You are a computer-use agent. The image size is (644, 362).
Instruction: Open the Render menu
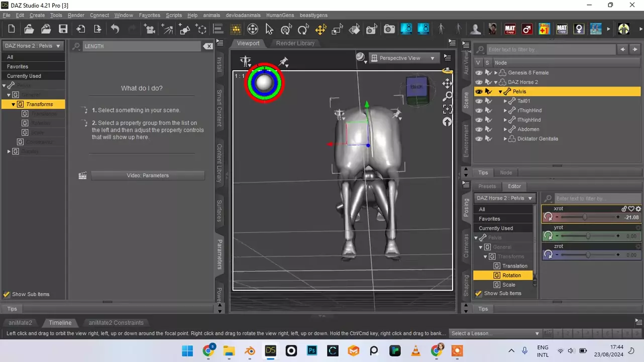(x=76, y=15)
